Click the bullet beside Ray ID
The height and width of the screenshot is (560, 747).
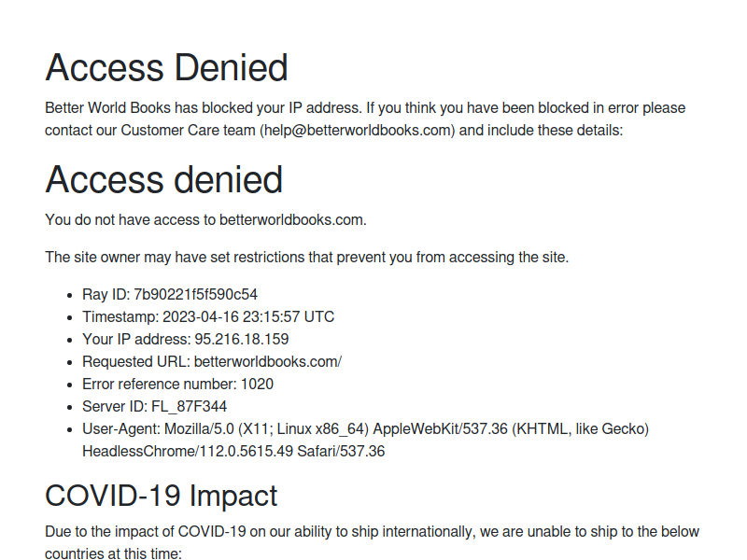tap(70, 295)
